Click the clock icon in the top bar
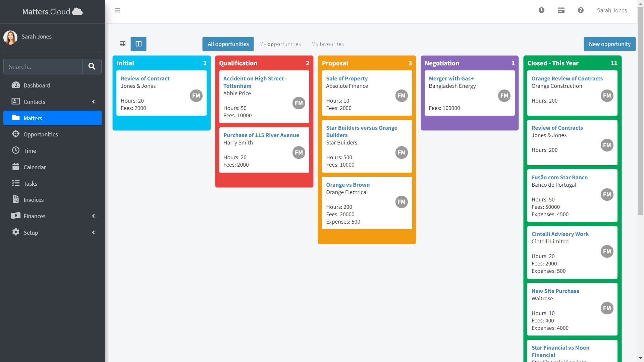Screen dimensions: 644x362 (x=541, y=10)
